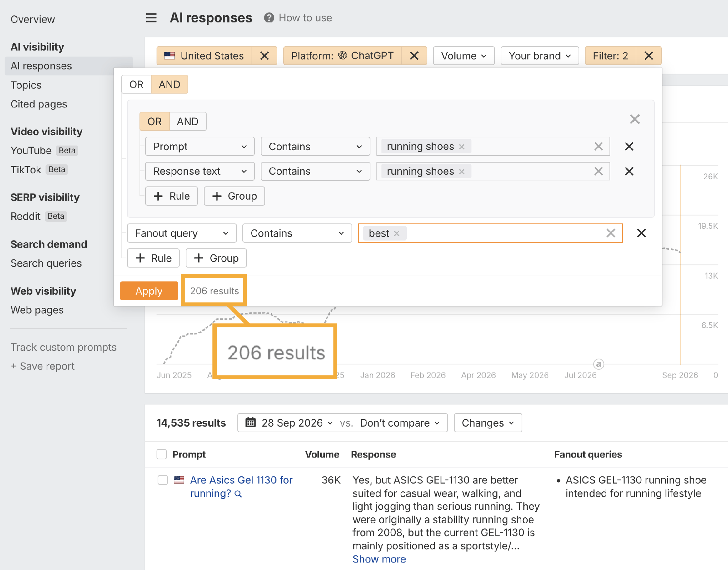Close the nested filter group
728x570 pixels.
pos(635,119)
